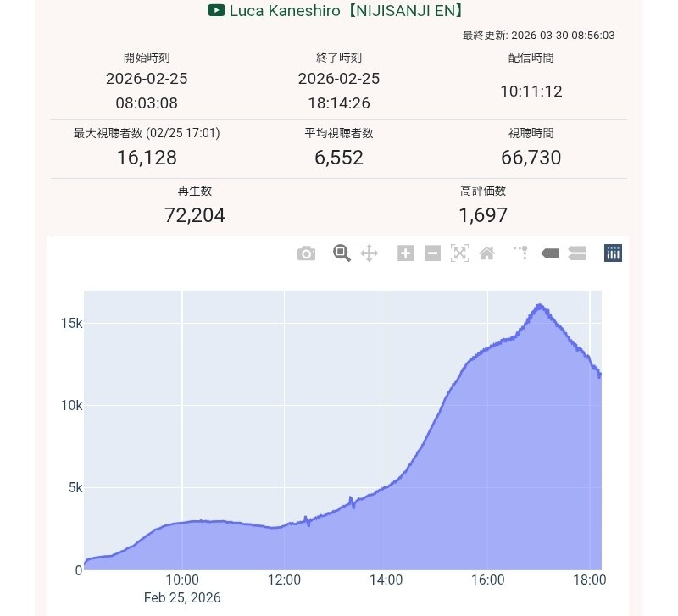Viewport: 678px width, 616px height.
Task: Click the 再生数 label
Action: click(x=195, y=191)
